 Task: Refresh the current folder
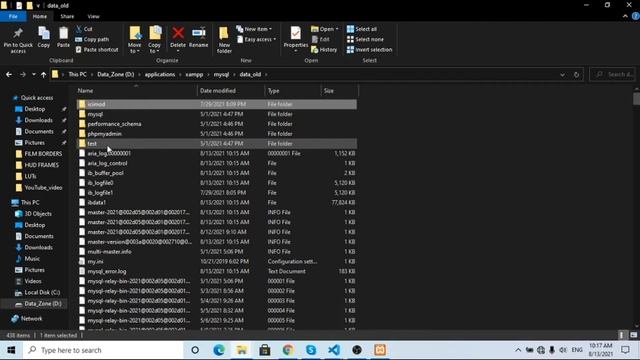(x=576, y=74)
